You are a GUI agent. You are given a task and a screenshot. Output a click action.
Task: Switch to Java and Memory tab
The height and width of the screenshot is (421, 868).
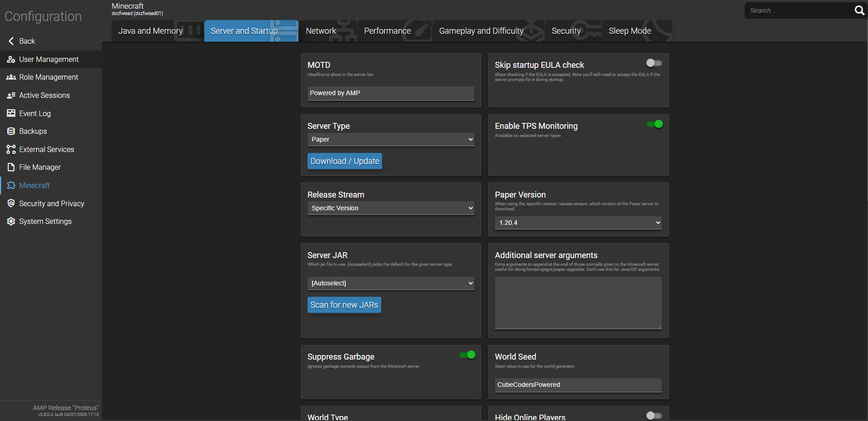(x=157, y=31)
